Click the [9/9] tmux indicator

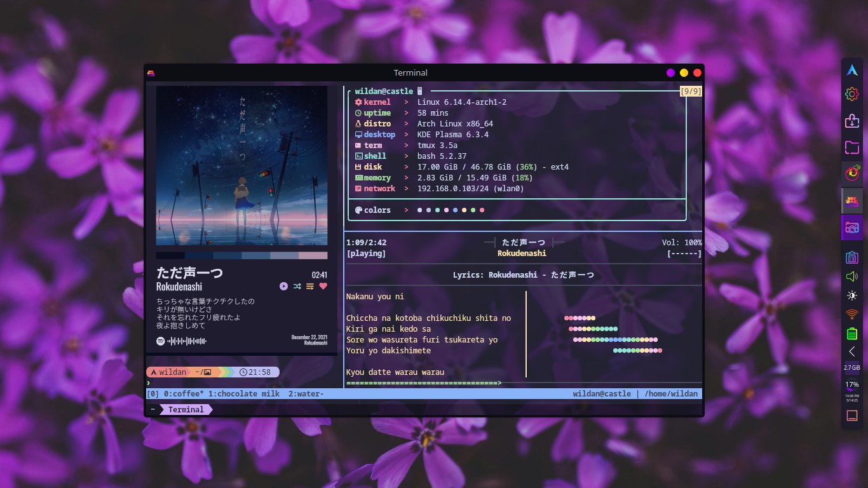[x=691, y=91]
